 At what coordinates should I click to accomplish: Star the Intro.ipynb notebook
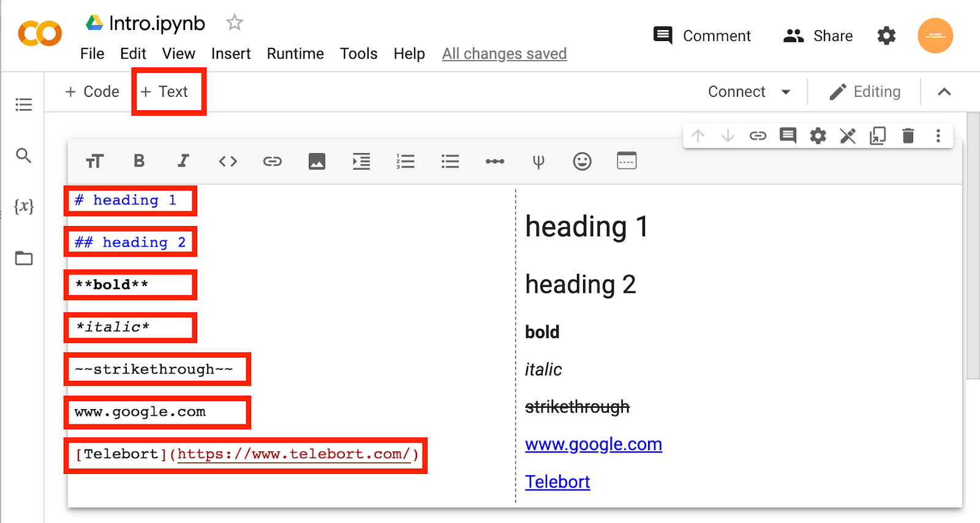(x=235, y=23)
